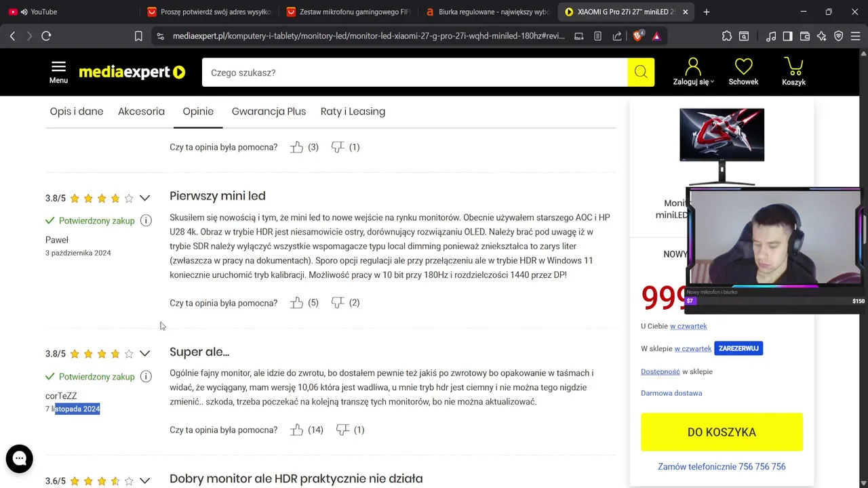Open Brave Shields lion icon
868x488 pixels.
(638, 36)
